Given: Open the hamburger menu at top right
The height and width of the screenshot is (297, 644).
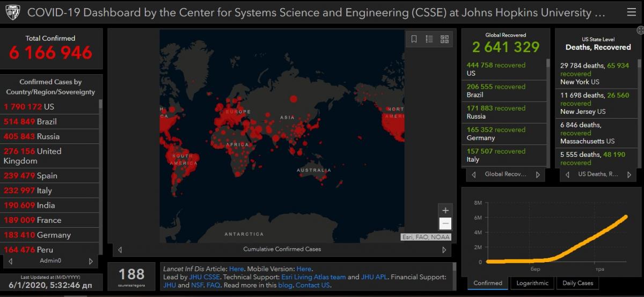Looking at the screenshot, I should pyautogui.click(x=631, y=12).
